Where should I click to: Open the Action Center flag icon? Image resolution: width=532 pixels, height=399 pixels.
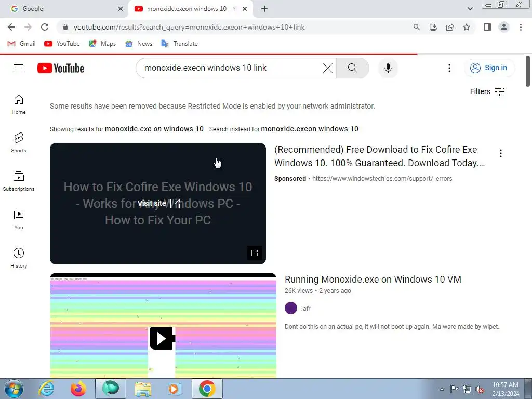(454, 389)
